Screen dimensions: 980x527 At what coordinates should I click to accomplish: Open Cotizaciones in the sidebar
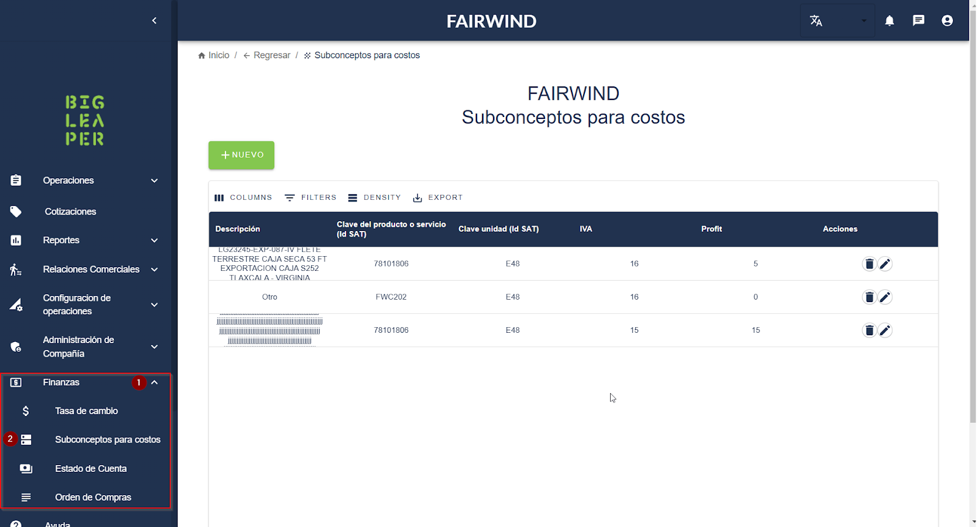pos(70,211)
